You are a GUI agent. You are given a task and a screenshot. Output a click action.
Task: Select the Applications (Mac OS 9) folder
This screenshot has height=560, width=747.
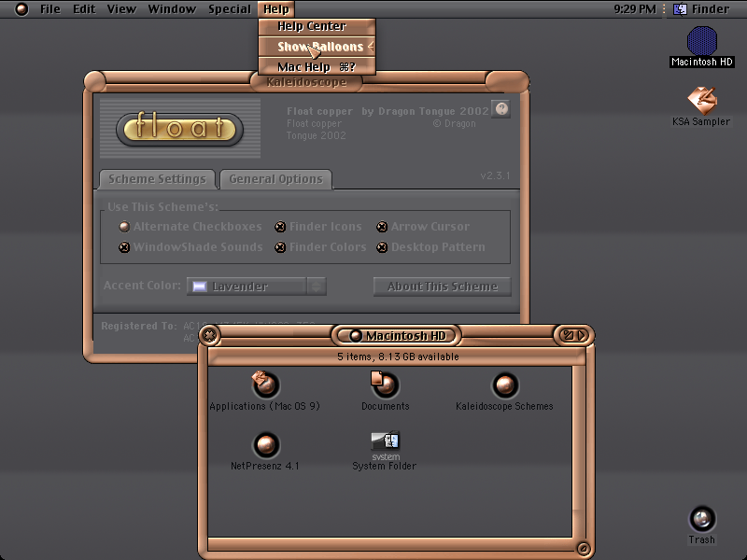(265, 385)
